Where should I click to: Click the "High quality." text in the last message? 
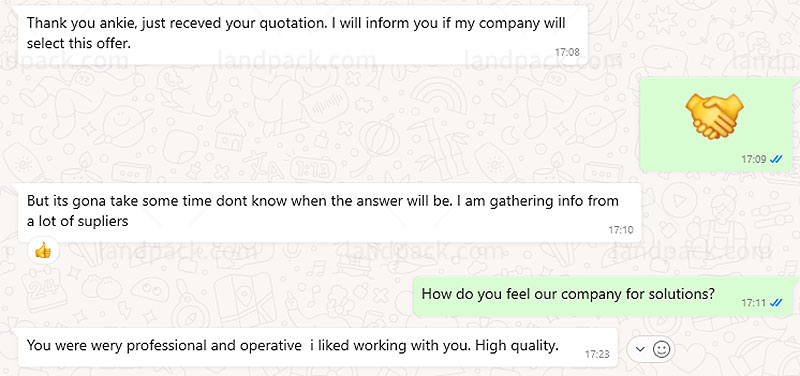click(517, 346)
